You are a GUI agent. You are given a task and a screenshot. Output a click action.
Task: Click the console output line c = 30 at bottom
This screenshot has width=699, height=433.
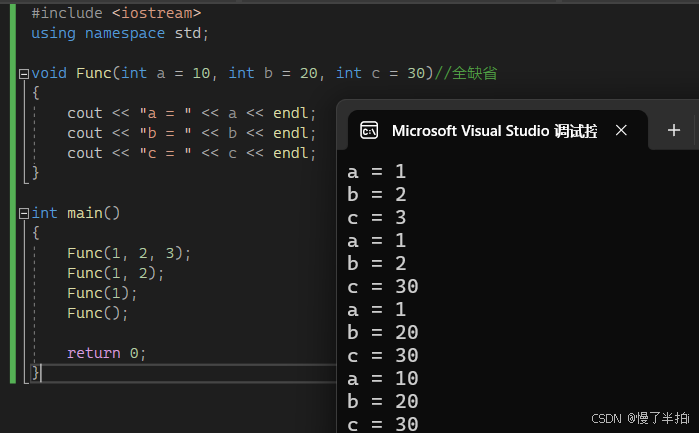382,424
